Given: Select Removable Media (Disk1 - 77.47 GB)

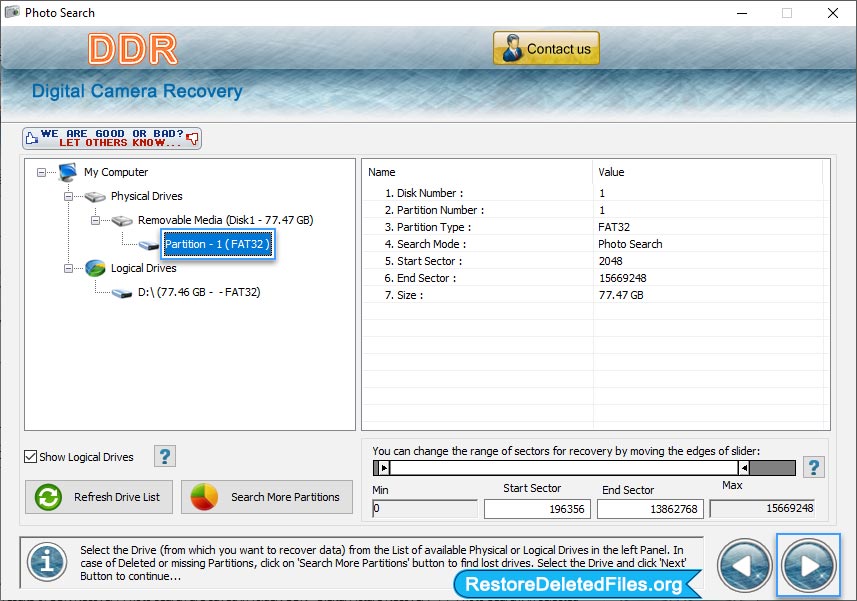Looking at the screenshot, I should 225,220.
